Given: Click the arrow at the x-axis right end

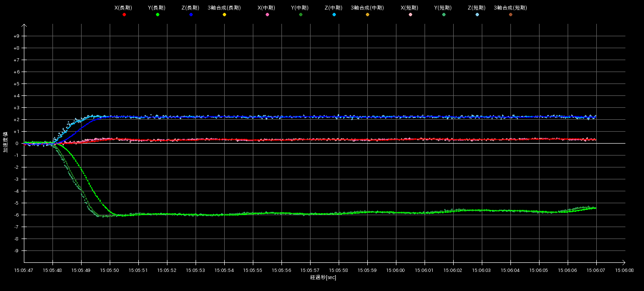Looking at the screenshot, I should (x=623, y=262).
